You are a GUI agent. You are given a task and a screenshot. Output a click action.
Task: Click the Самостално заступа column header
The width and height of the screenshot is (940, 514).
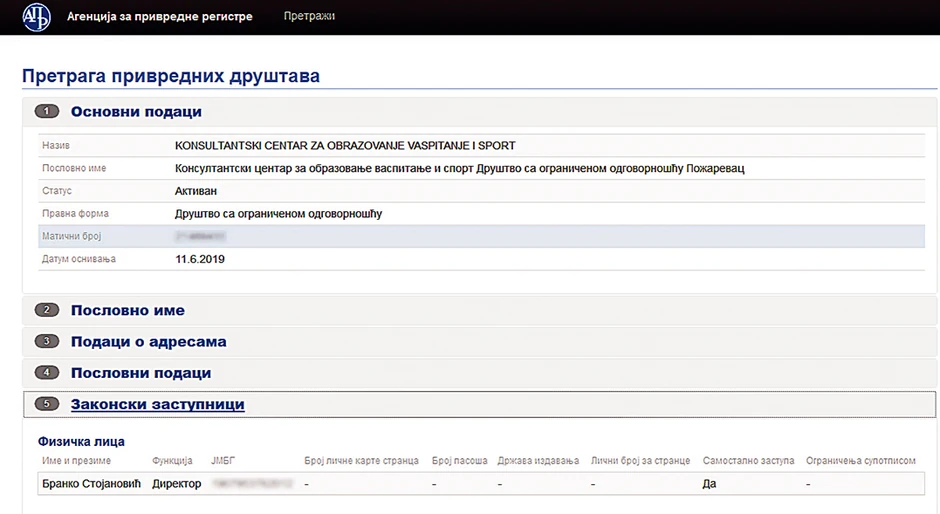click(748, 461)
